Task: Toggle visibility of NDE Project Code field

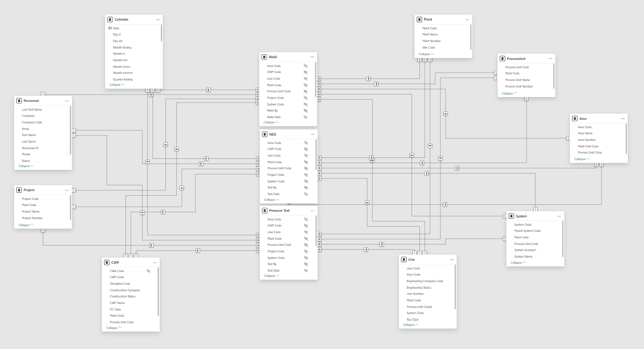Action: pyautogui.click(x=306, y=174)
